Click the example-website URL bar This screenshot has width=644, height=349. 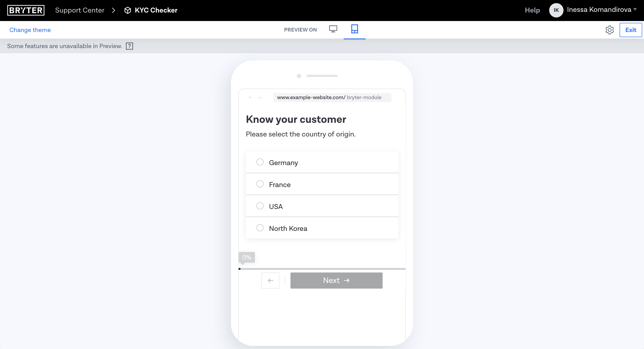(x=332, y=97)
